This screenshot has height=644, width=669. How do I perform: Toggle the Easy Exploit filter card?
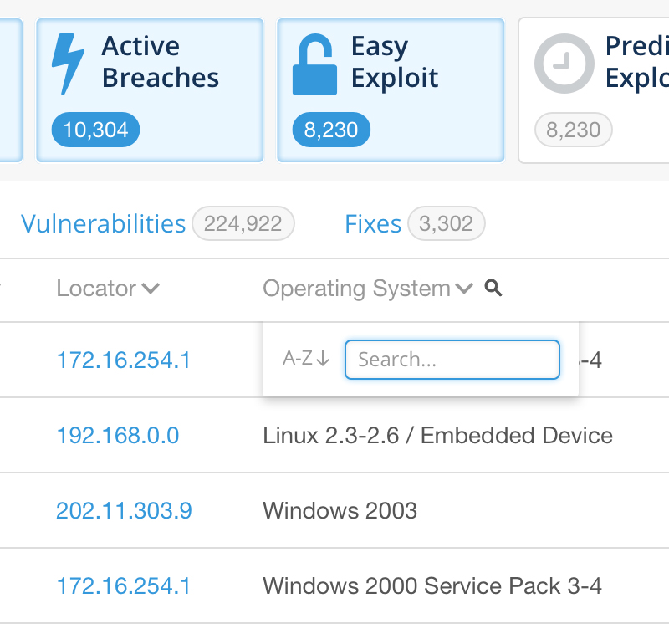[x=391, y=90]
